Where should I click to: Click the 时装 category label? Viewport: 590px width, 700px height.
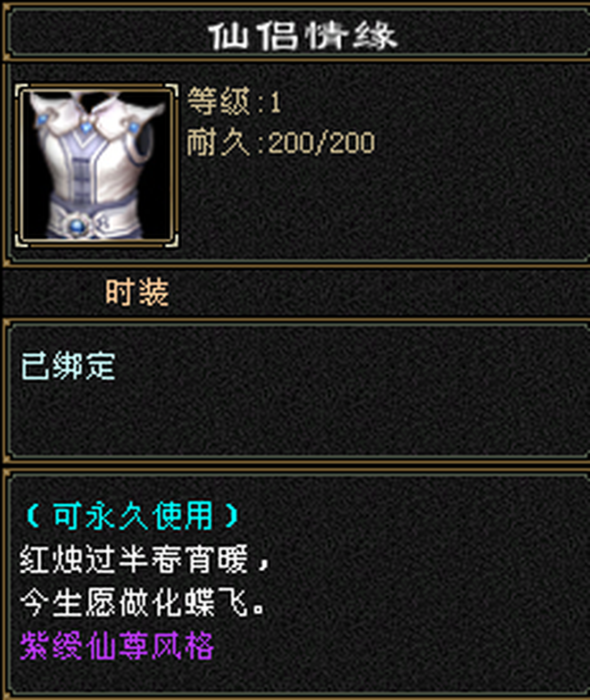[137, 293]
